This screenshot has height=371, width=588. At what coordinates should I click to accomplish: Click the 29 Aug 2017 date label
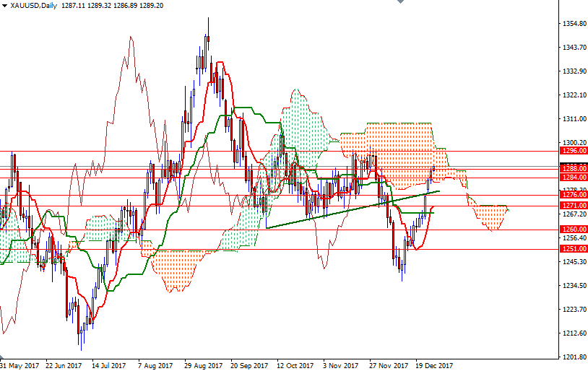tap(203, 365)
